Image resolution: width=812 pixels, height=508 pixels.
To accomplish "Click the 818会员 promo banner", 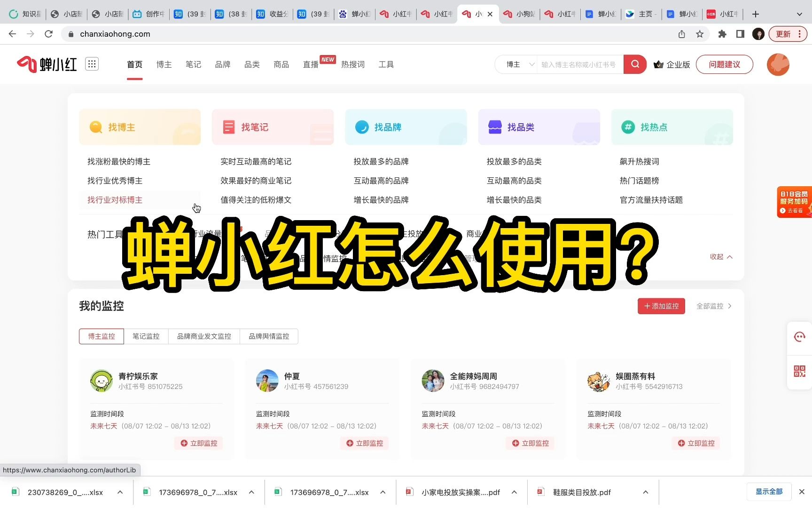I will pos(794,202).
